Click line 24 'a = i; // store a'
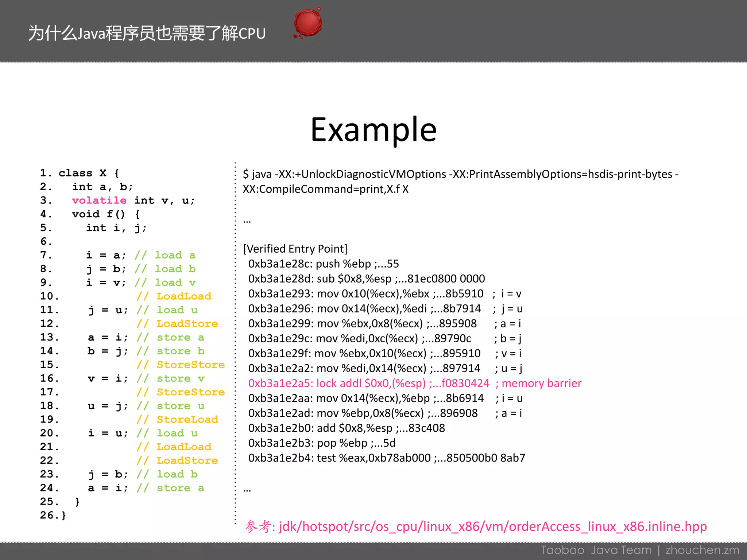Screen dimensions: 747x560 click(x=122, y=488)
